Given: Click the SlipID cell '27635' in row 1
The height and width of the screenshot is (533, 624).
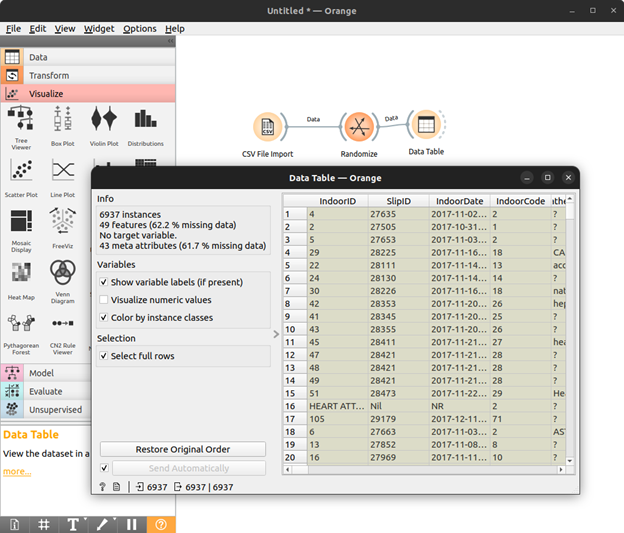Looking at the screenshot, I should (x=399, y=214).
